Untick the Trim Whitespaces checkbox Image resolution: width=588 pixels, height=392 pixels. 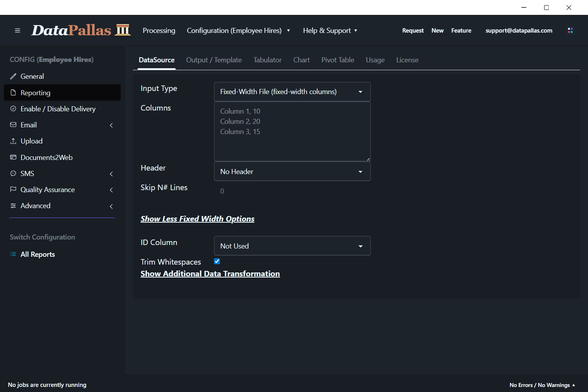[x=217, y=261]
